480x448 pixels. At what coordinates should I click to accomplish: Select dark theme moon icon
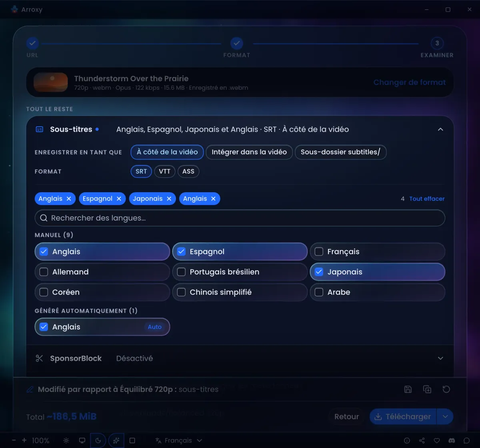pos(98,440)
